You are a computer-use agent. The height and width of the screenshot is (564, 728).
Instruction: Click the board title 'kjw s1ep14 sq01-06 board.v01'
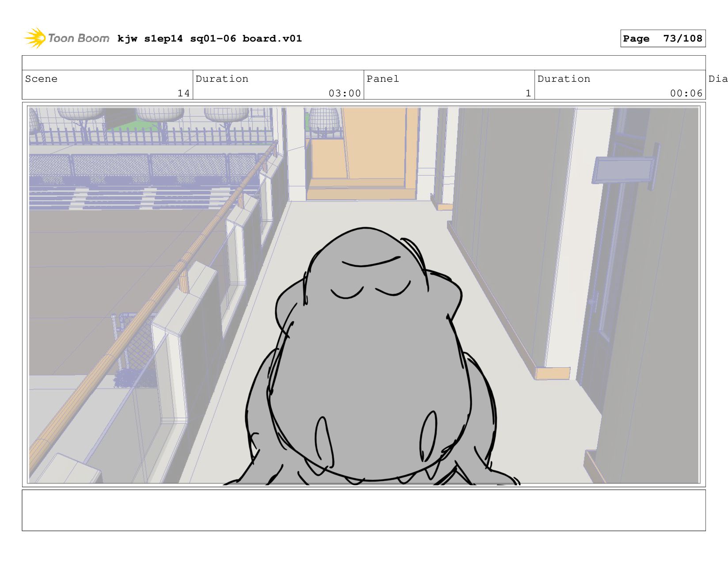click(209, 38)
